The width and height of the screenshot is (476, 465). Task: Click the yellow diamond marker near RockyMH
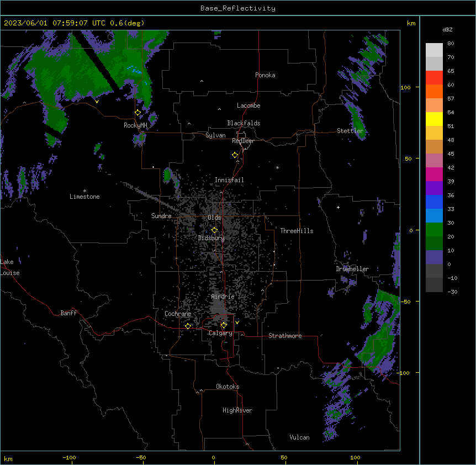click(x=138, y=113)
